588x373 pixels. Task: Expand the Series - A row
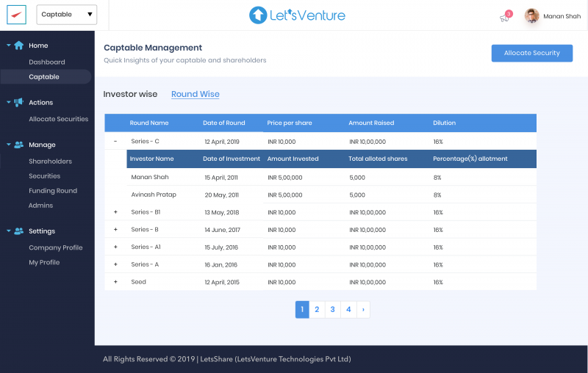[x=115, y=264]
